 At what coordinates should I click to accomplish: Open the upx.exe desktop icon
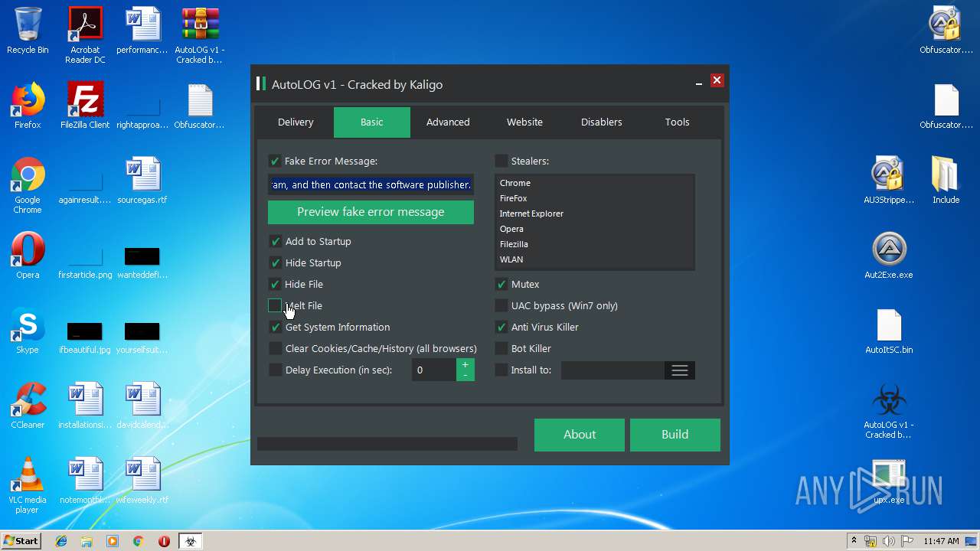[889, 481]
